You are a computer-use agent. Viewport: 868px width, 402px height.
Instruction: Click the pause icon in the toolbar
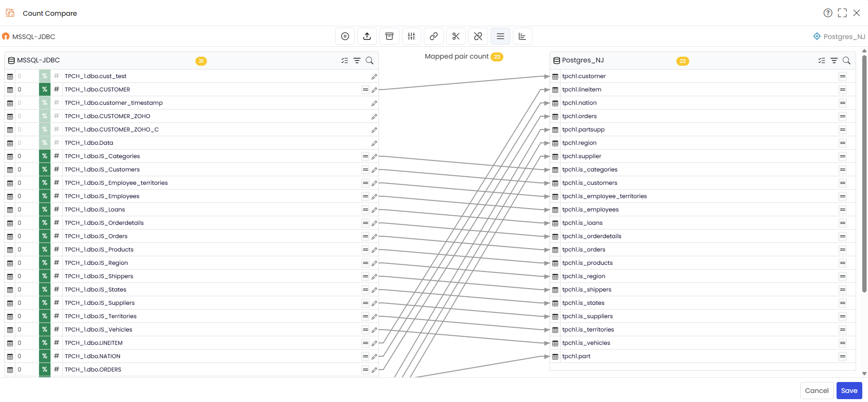pos(345,36)
